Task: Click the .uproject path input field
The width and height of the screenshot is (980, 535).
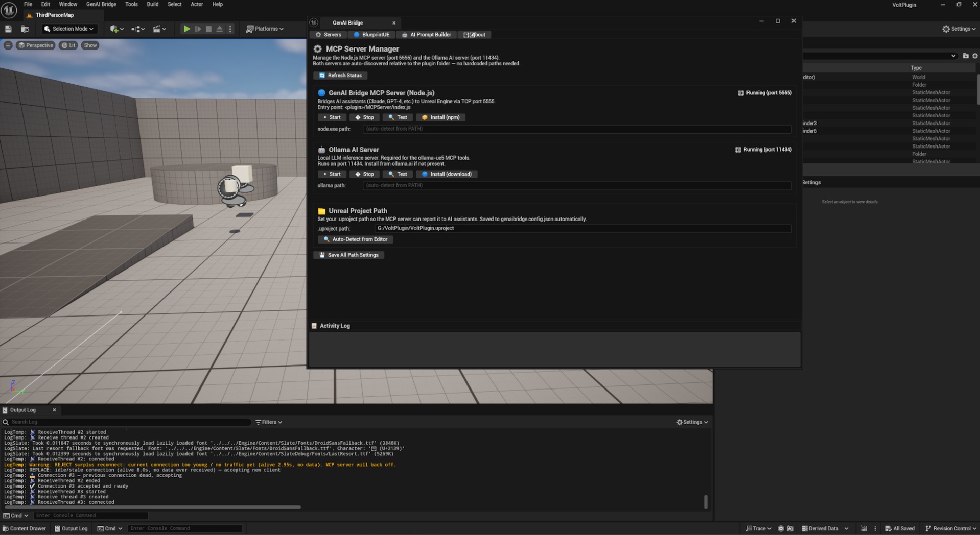Action: tap(583, 228)
